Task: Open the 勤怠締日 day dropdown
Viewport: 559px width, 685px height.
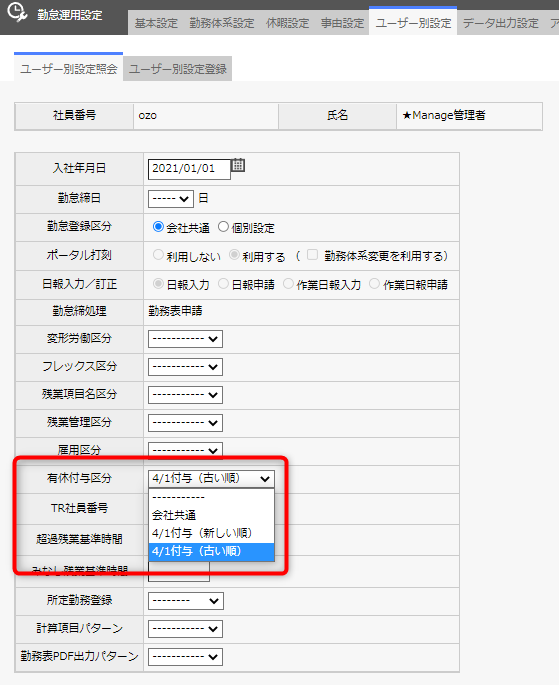Action: [171, 199]
